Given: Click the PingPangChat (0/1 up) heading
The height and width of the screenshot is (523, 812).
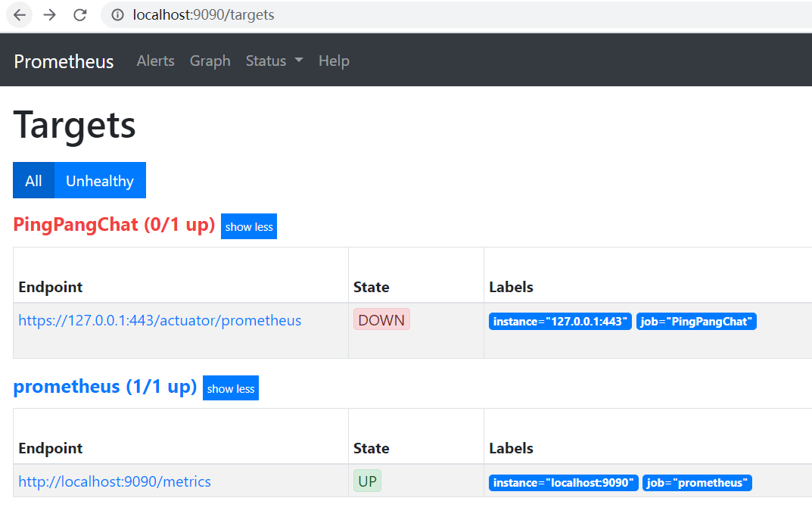Looking at the screenshot, I should tap(114, 225).
